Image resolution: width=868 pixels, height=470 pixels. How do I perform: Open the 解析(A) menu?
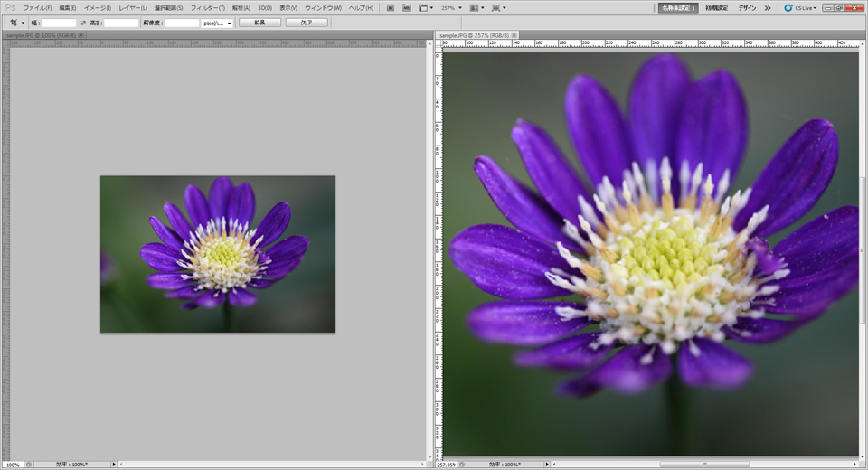(241, 8)
